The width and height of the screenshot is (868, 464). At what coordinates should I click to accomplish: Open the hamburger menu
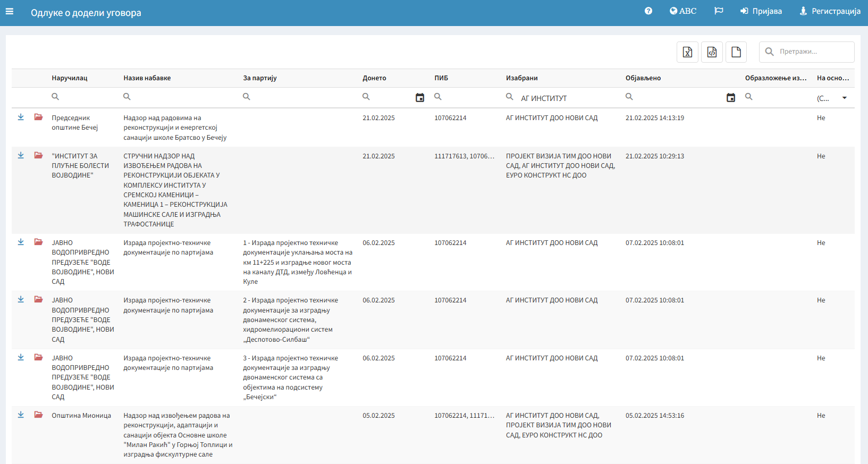10,11
